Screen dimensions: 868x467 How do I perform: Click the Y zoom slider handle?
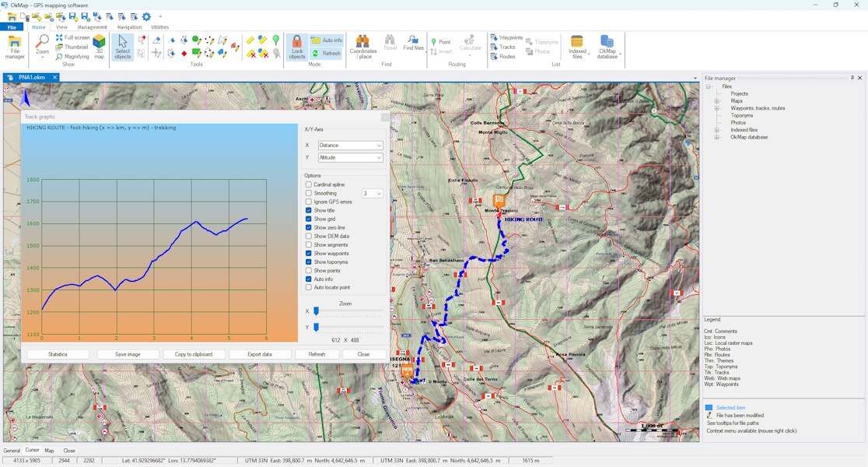pyautogui.click(x=316, y=328)
